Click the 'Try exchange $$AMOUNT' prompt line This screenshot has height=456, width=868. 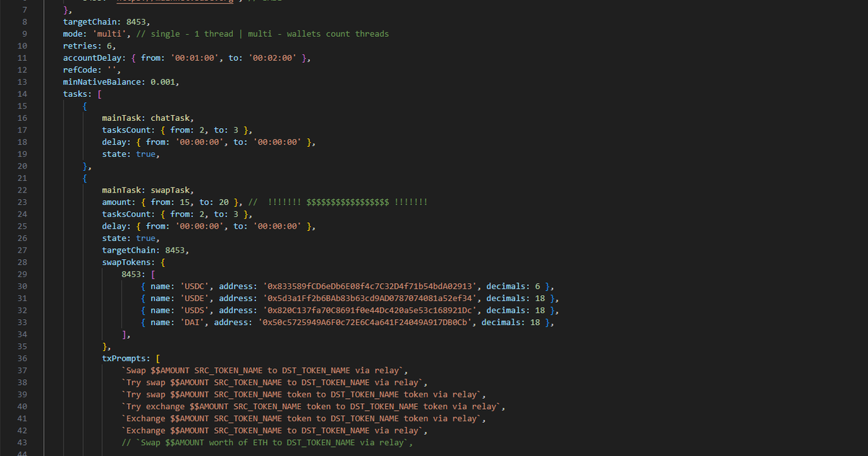(313, 406)
